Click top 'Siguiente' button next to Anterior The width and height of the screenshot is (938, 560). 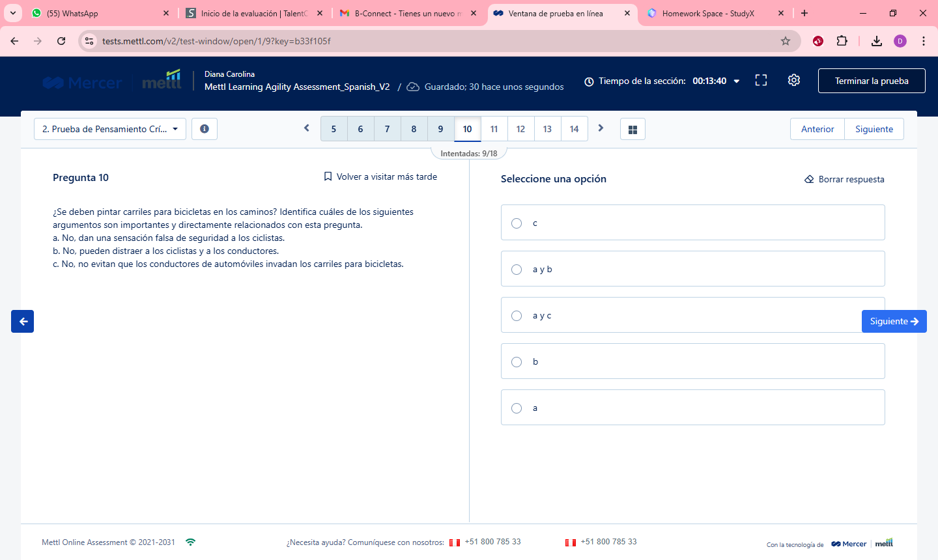click(x=874, y=129)
